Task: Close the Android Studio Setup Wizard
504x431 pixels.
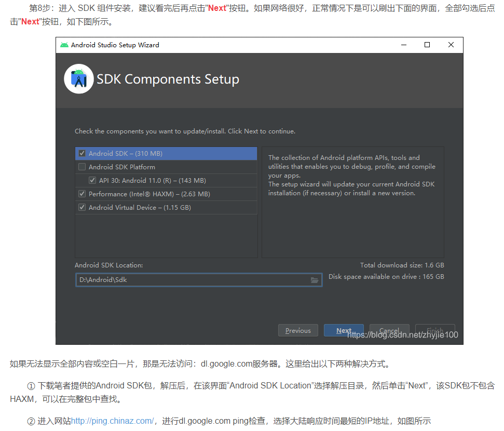Action: tap(451, 45)
